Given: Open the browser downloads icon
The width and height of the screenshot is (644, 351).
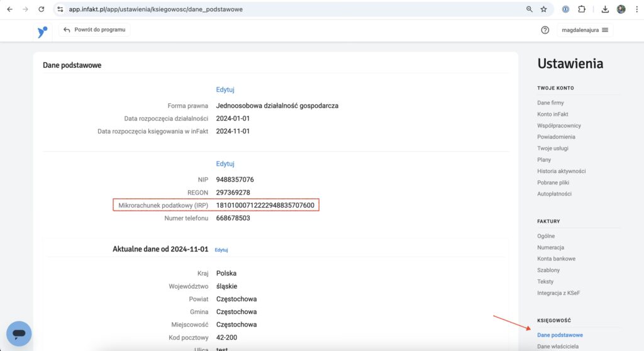Looking at the screenshot, I should 605,9.
